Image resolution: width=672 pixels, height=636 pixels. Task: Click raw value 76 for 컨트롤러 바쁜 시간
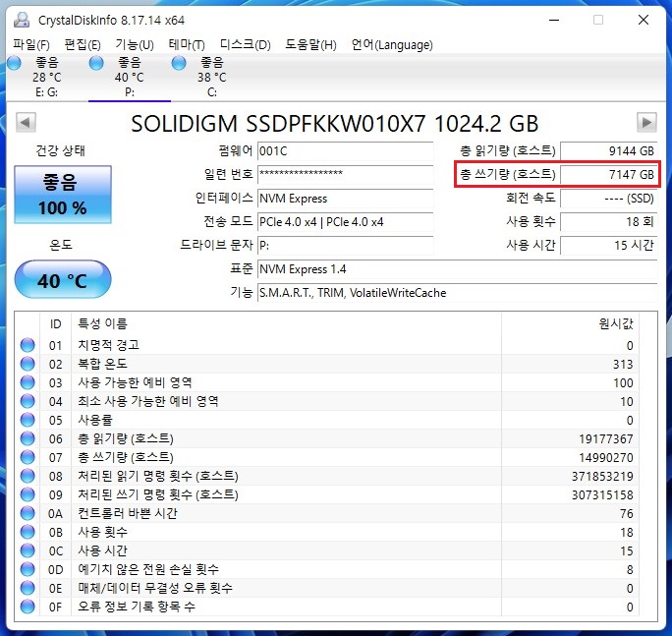[627, 513]
